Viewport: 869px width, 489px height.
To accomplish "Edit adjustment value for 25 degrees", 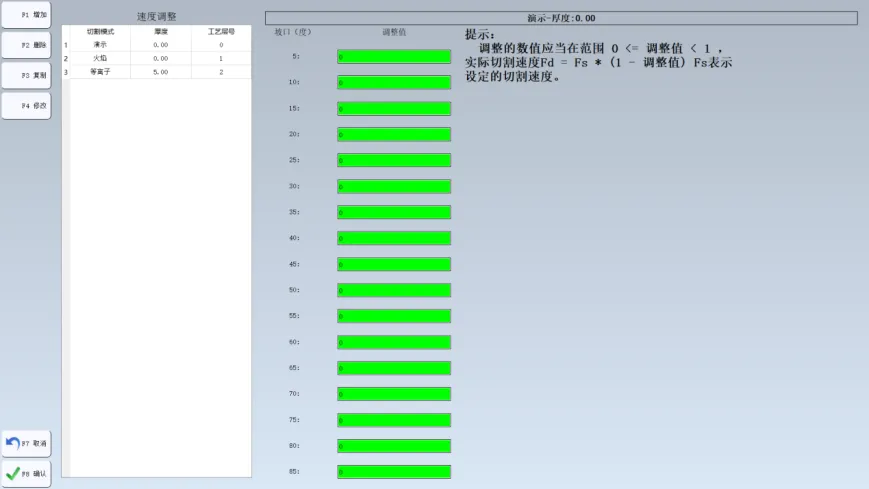I will click(394, 160).
